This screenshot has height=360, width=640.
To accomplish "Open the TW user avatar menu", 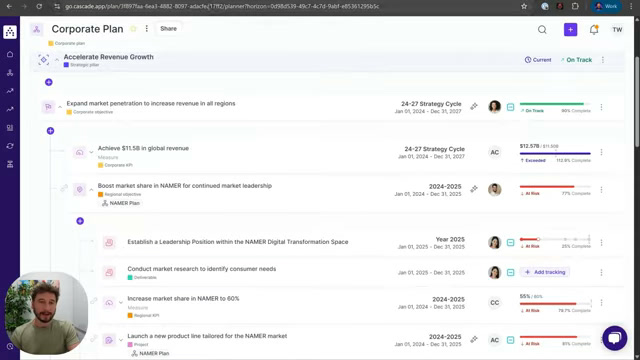I will (617, 29).
